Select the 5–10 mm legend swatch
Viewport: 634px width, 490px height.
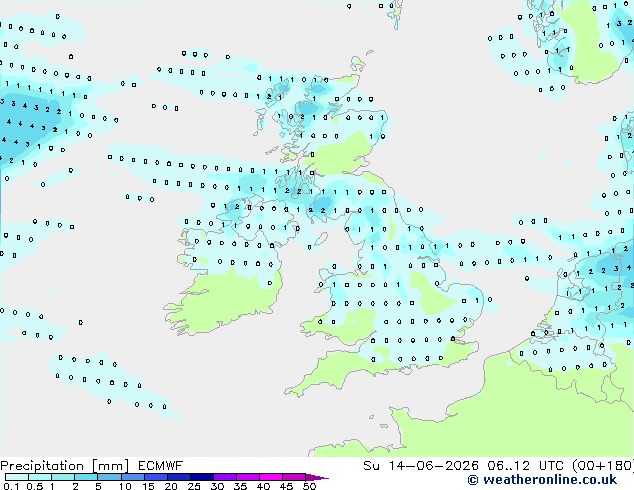[x=109, y=477]
